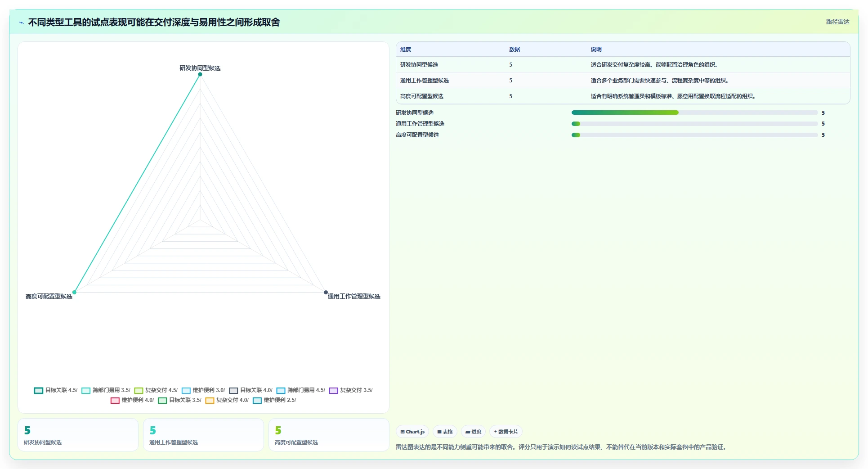
Task: Click the radar point at the 高度可配置型候选 vertex
Action: pos(75,292)
